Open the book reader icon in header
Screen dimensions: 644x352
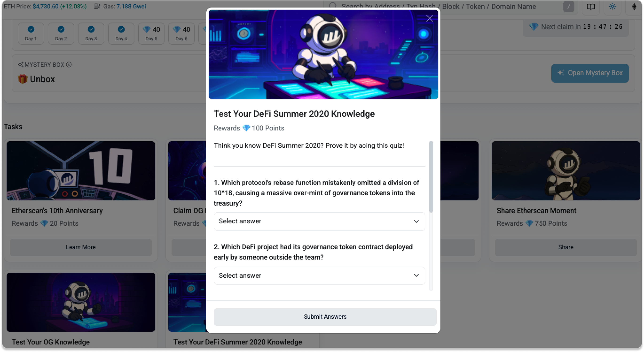590,7
